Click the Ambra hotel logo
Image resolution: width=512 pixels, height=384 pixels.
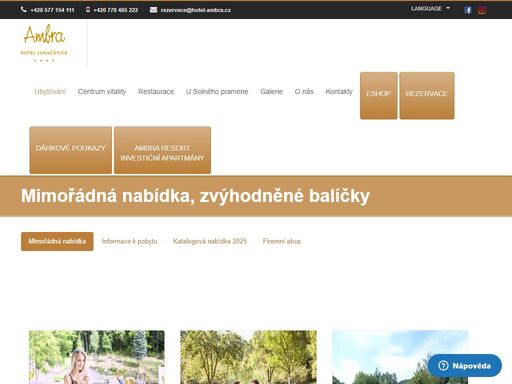click(x=44, y=43)
